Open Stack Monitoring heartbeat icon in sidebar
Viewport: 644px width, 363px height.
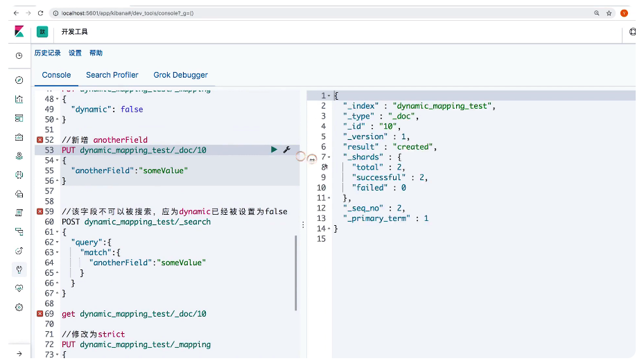pos(19,288)
